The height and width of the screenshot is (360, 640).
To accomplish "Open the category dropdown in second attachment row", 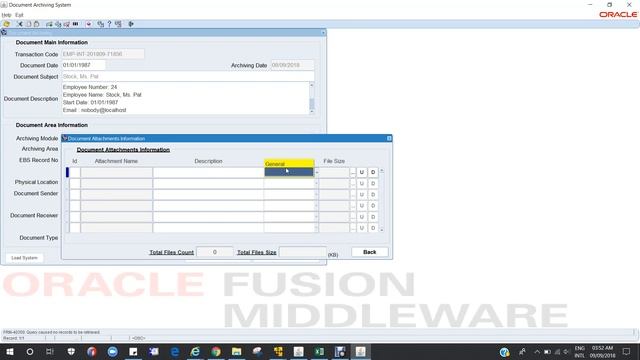I will (x=316, y=184).
